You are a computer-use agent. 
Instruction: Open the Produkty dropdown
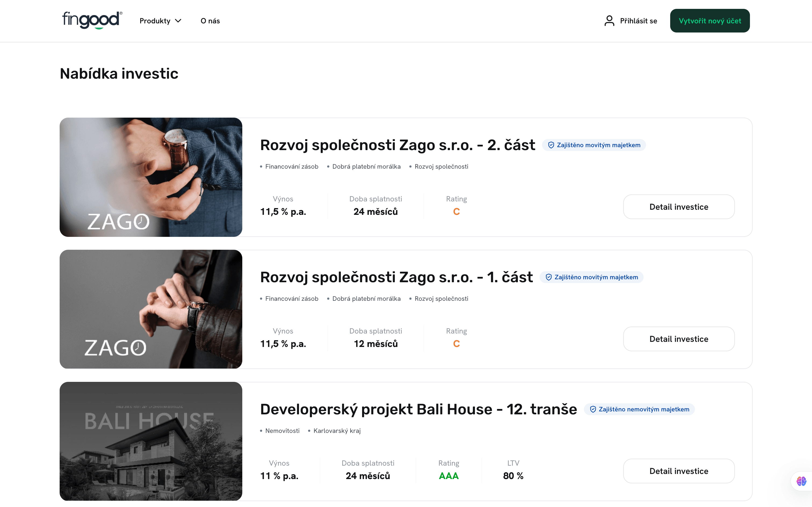[155, 20]
